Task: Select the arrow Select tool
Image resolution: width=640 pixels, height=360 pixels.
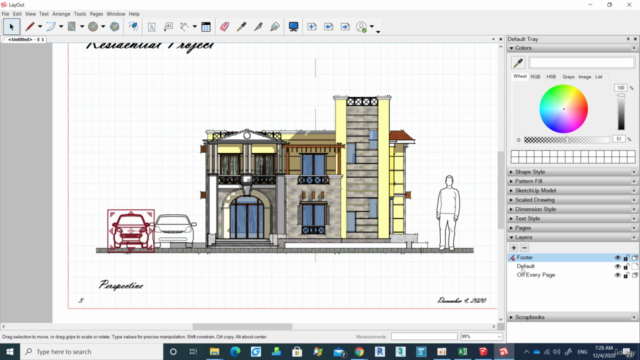Action: click(11, 27)
